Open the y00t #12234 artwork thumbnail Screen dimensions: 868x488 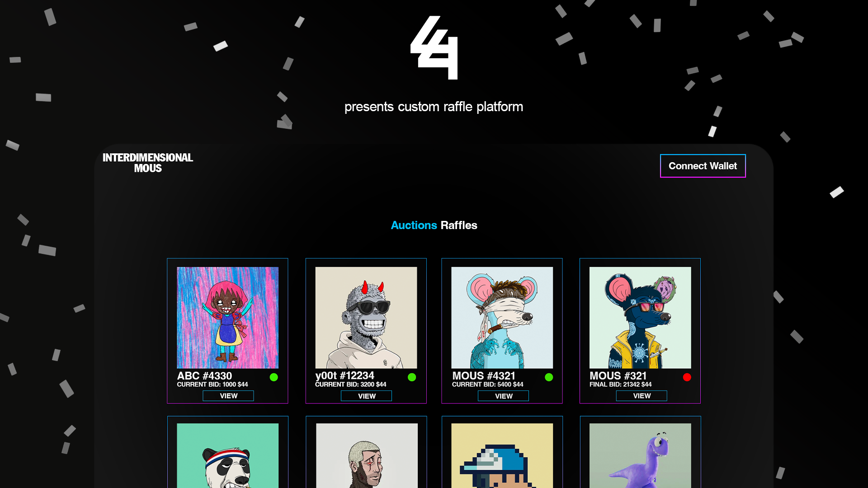[x=366, y=318]
